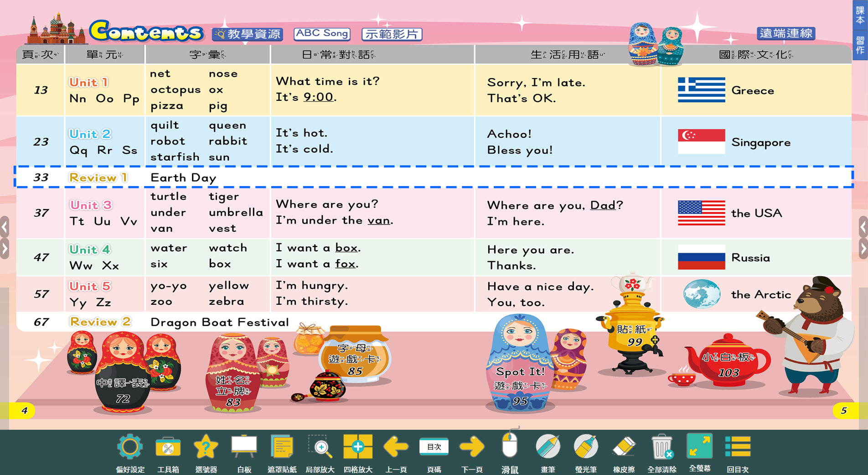Viewport: 868px width, 475px height.
Task: Click 遠端連線 remote connection button
Action: tap(786, 33)
